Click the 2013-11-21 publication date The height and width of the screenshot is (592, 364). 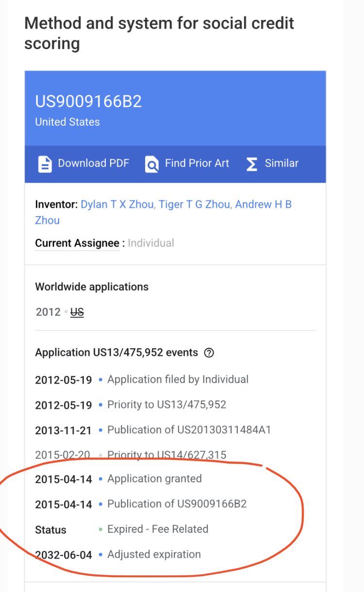[64, 430]
